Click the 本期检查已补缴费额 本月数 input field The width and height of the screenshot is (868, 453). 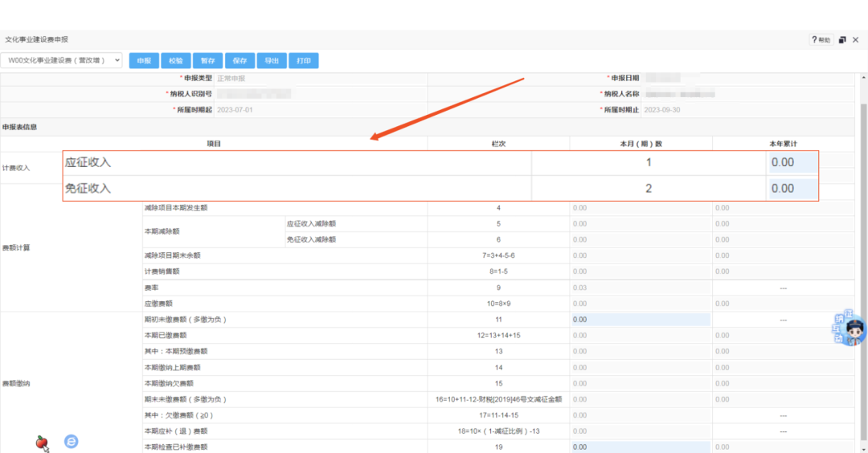tap(641, 447)
